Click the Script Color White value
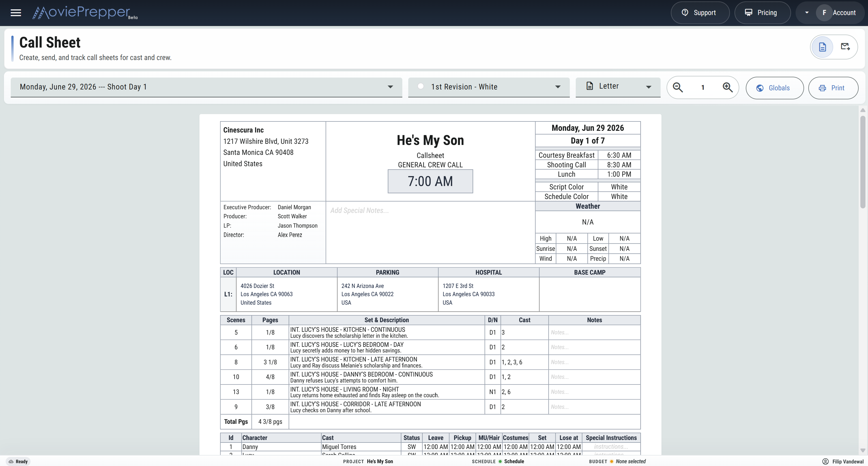Viewport: 868px width, 466px height. point(619,187)
